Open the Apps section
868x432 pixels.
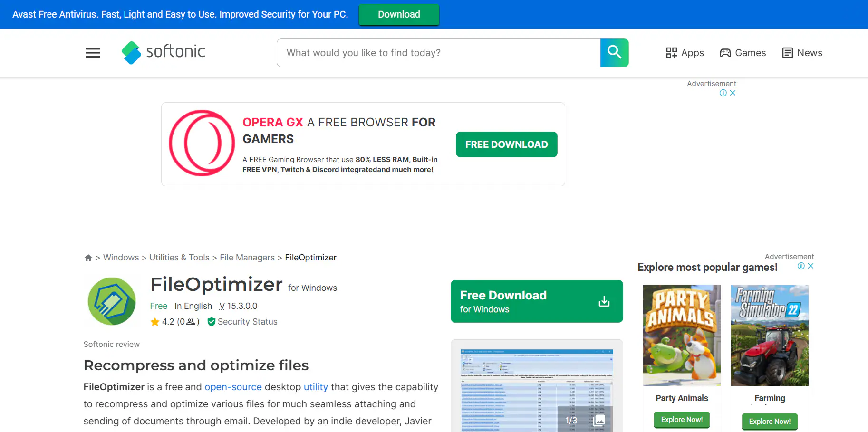685,53
